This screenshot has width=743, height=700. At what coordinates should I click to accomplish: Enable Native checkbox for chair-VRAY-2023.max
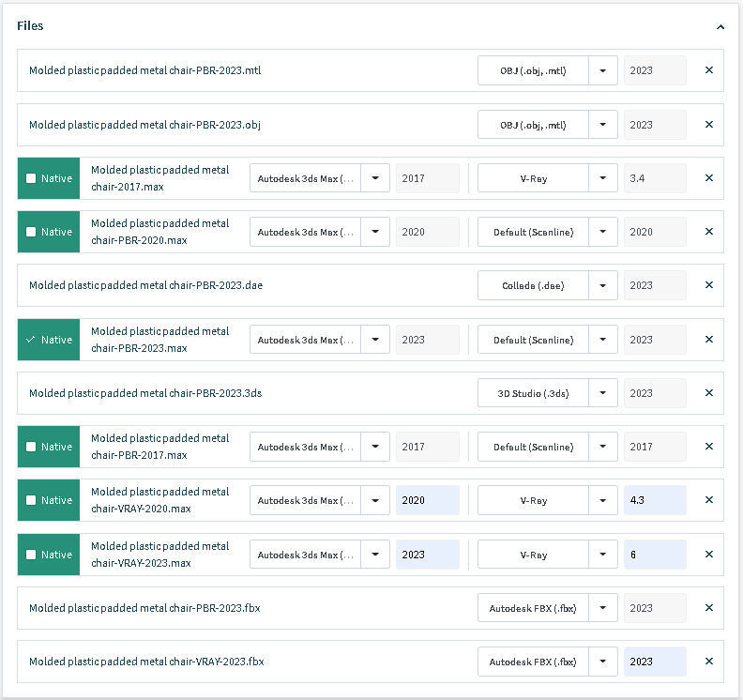pyautogui.click(x=31, y=555)
